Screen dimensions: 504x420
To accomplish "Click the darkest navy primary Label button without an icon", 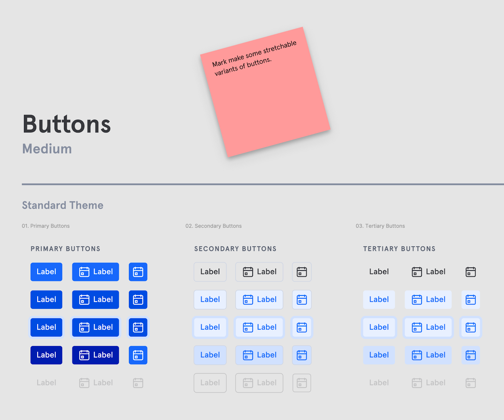I will 46,355.
